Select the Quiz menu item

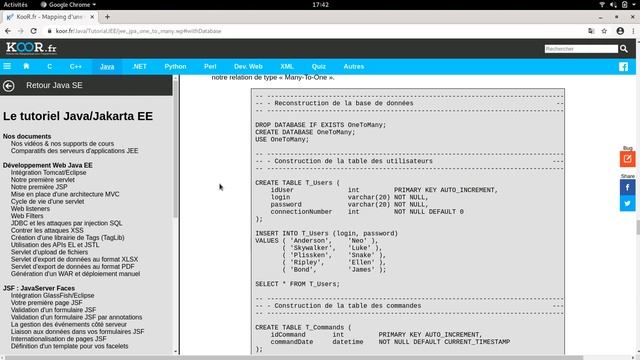(x=319, y=66)
